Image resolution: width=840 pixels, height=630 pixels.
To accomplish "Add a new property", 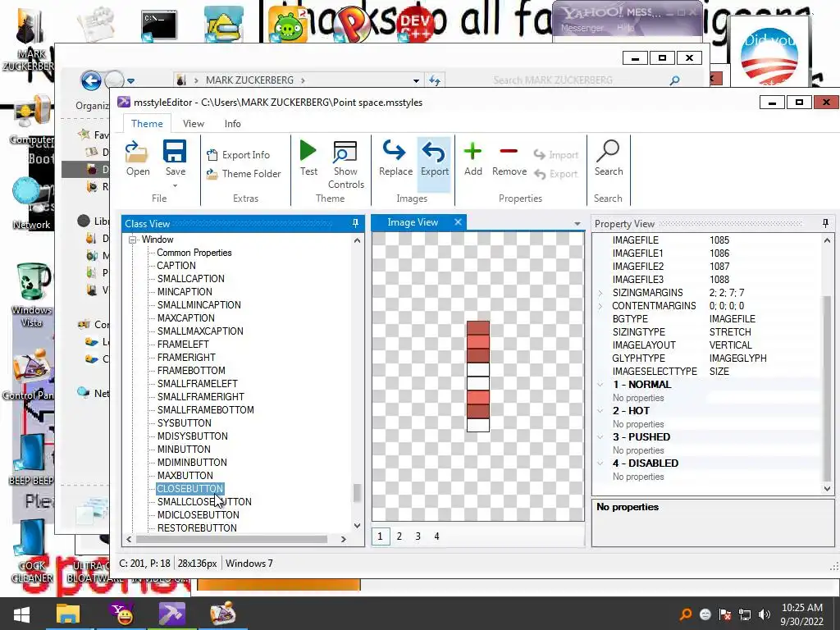I will [472, 158].
